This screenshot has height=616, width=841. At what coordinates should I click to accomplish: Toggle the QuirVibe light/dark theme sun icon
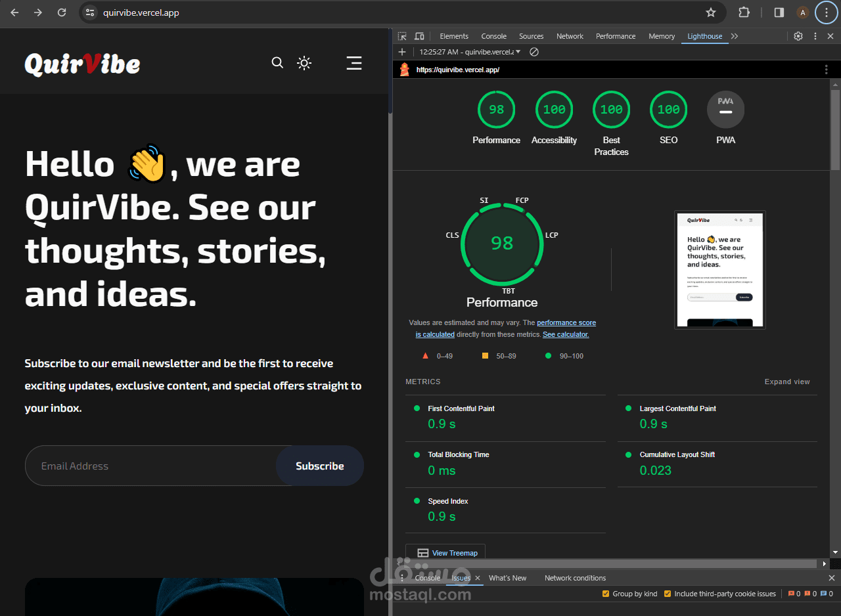304,63
